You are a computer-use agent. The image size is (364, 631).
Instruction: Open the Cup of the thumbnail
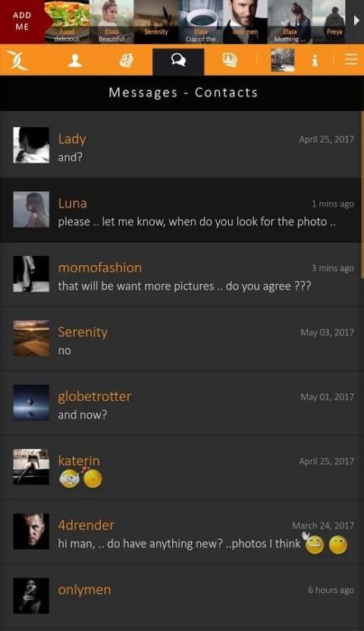tap(200, 22)
